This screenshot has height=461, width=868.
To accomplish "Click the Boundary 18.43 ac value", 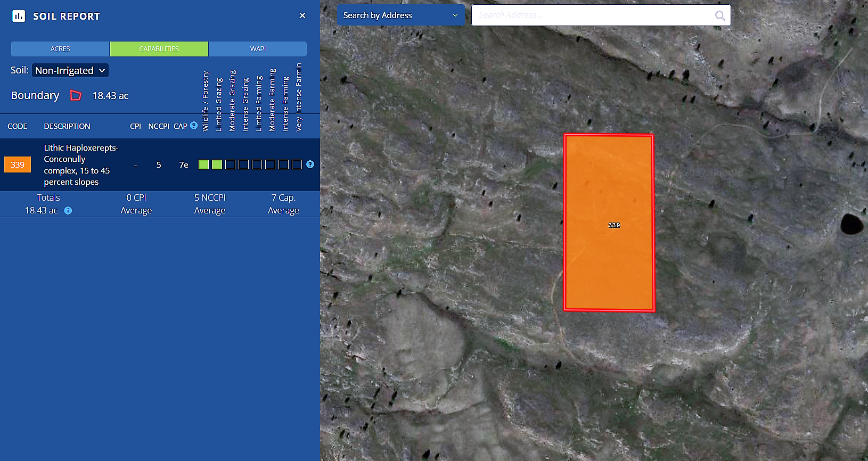I will point(110,96).
